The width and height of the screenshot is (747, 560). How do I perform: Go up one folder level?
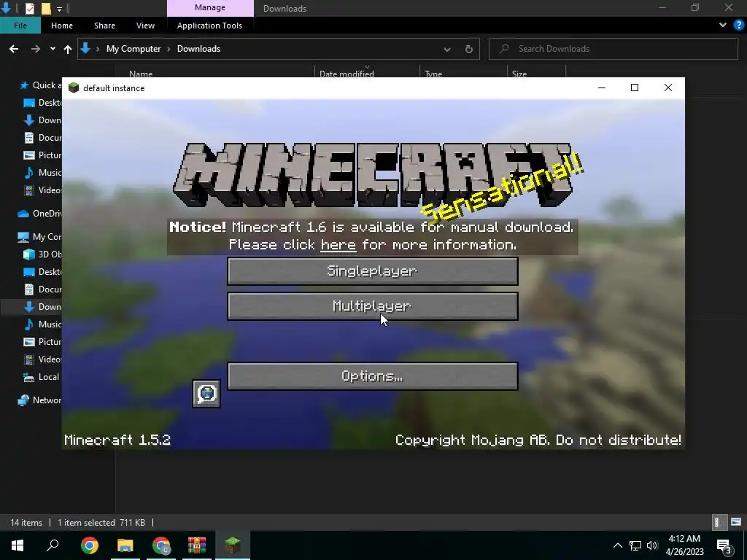point(68,49)
